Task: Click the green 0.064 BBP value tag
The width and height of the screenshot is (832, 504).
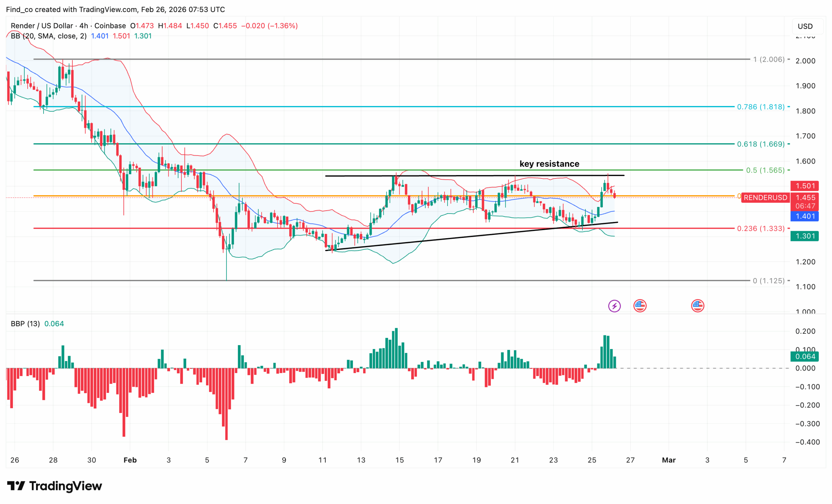Action: [805, 356]
